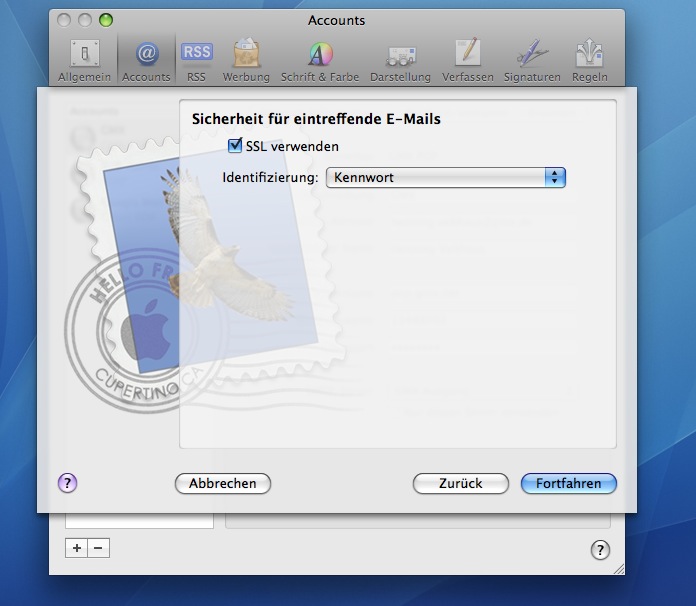Open help in the Accounts window corner
The width and height of the screenshot is (696, 606).
coord(600,550)
